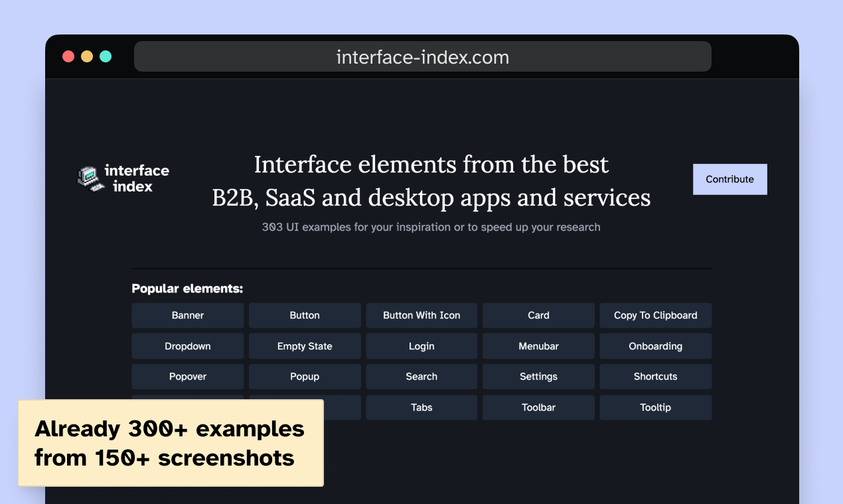
Task: Open the Tabs examples
Action: click(421, 407)
